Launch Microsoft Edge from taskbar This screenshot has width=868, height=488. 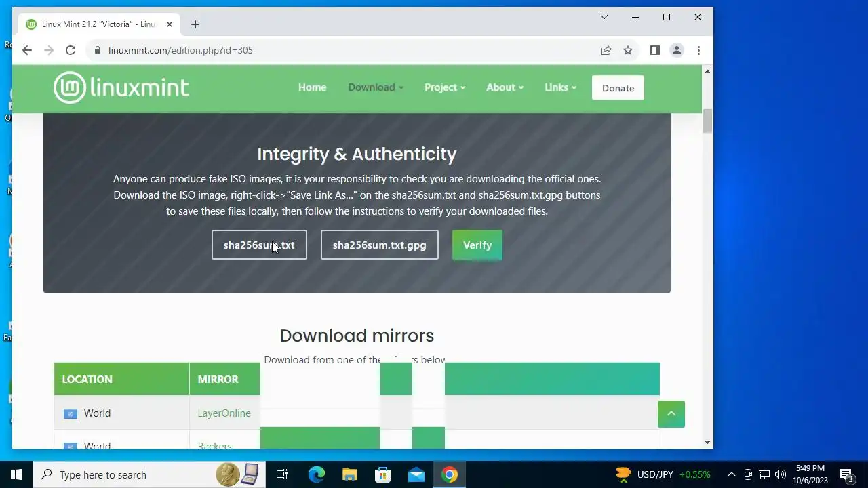click(317, 474)
